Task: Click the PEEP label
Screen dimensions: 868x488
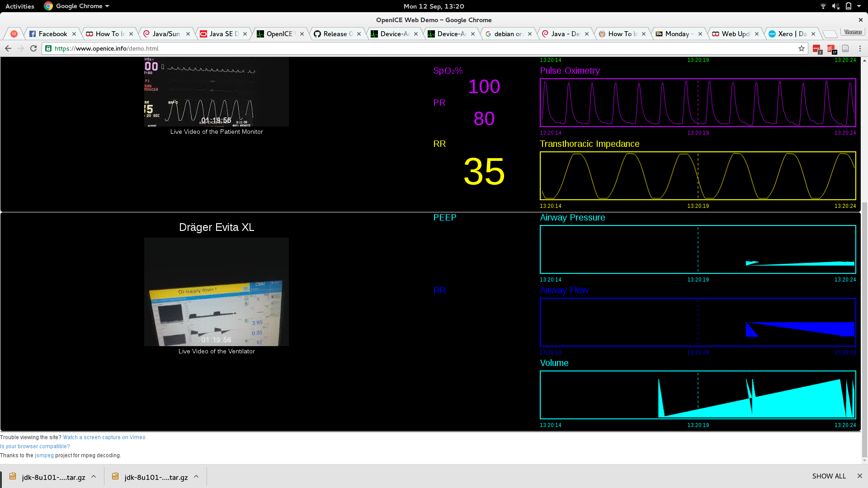Action: point(445,218)
